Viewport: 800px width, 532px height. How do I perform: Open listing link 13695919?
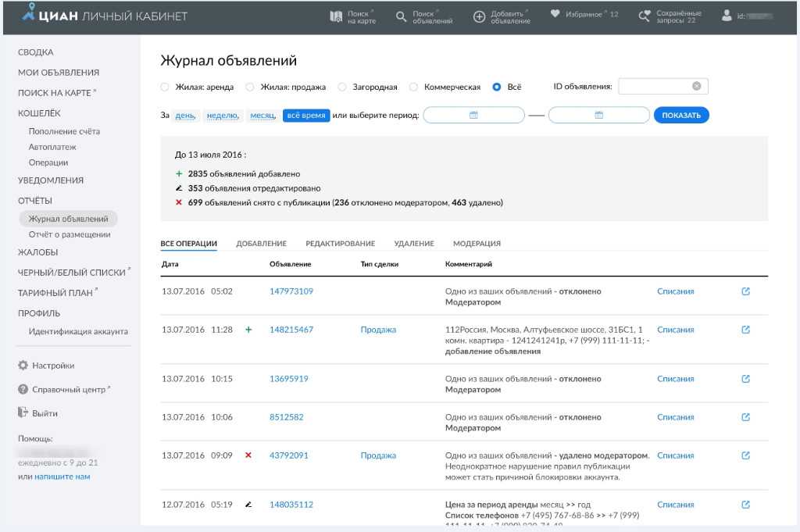point(289,378)
